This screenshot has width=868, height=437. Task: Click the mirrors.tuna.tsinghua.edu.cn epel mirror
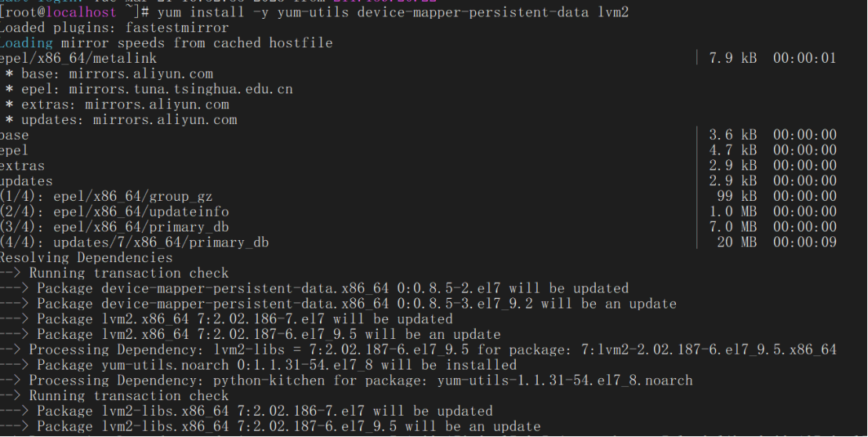(x=180, y=89)
